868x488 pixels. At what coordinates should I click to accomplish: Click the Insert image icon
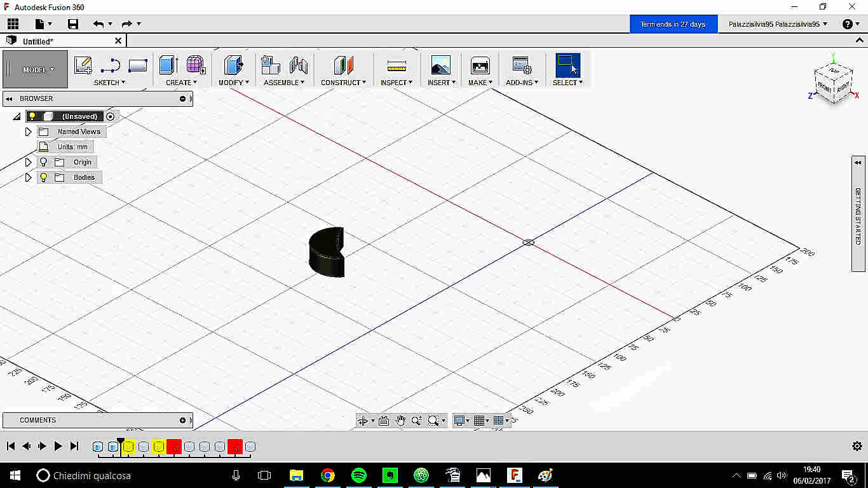(x=440, y=65)
